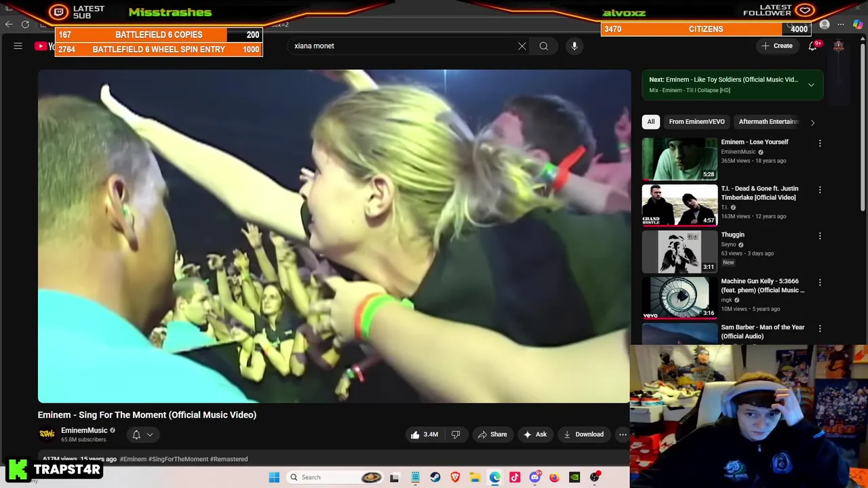Click the video title Sing For The Moment
The width and height of the screenshot is (868, 488).
(147, 415)
